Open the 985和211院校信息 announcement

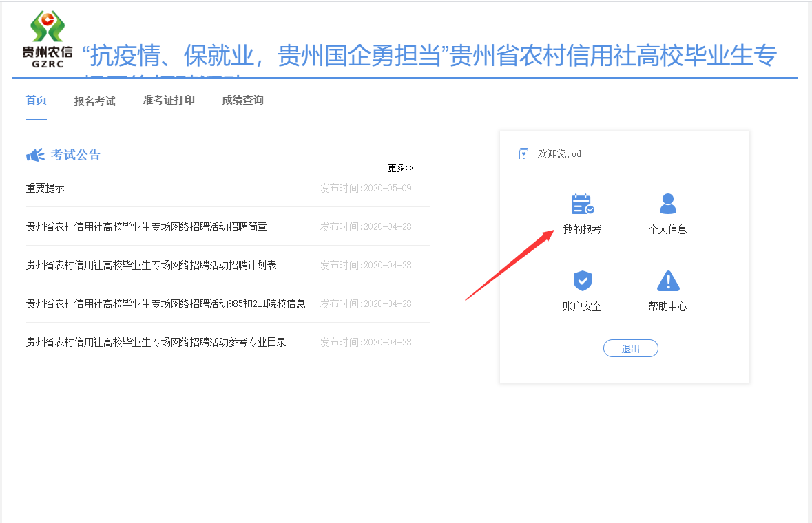pyautogui.click(x=165, y=303)
